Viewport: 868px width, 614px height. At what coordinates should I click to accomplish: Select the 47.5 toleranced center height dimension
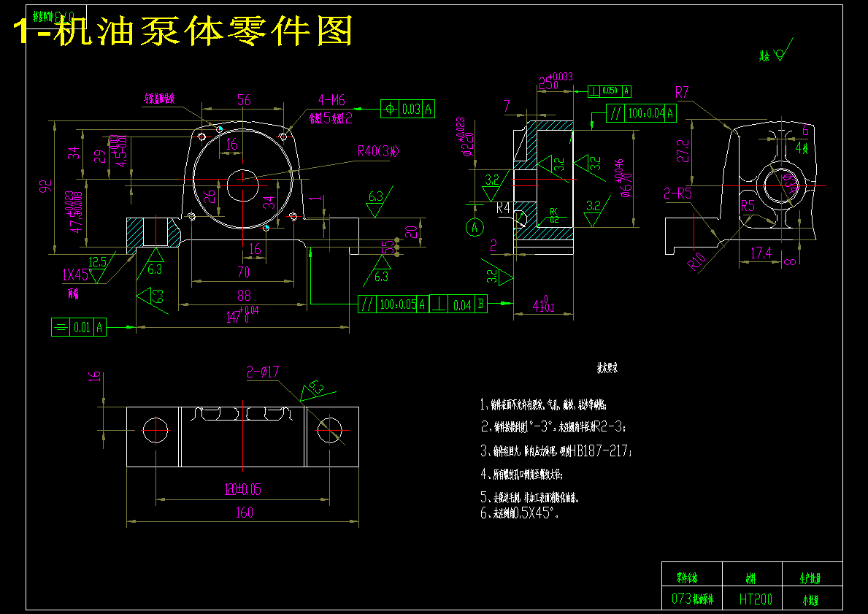[76, 212]
